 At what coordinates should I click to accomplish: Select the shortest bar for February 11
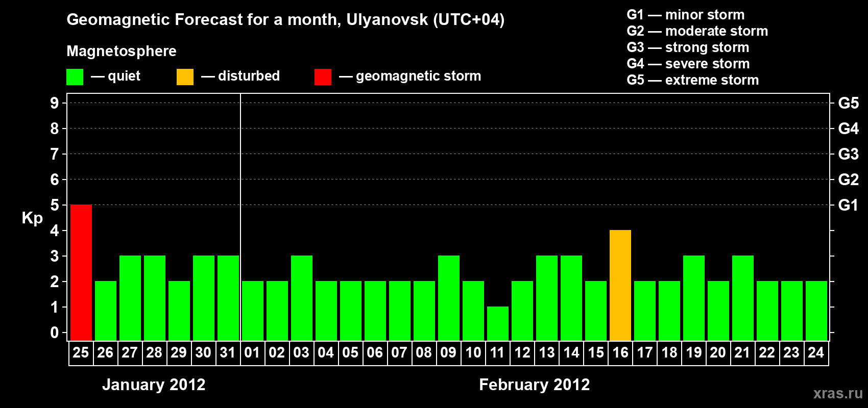tap(498, 323)
